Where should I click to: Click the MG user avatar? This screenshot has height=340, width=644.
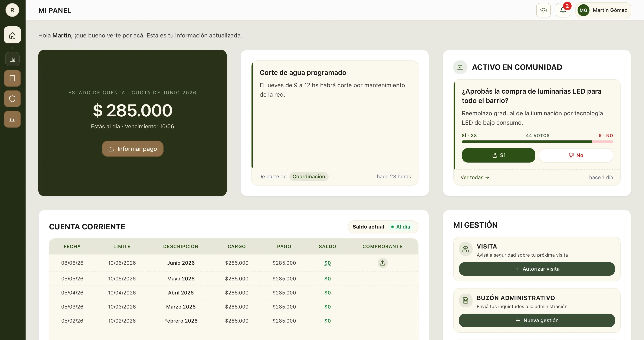(583, 10)
